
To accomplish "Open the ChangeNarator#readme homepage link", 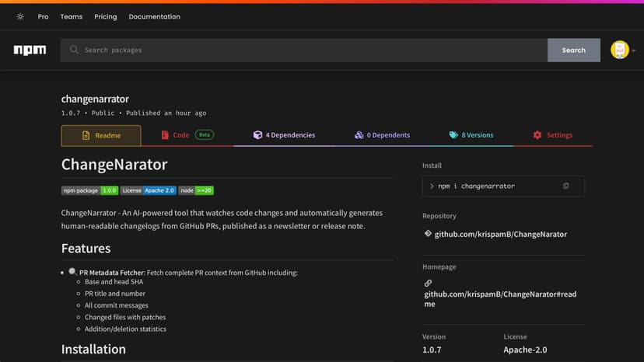I will (500, 299).
